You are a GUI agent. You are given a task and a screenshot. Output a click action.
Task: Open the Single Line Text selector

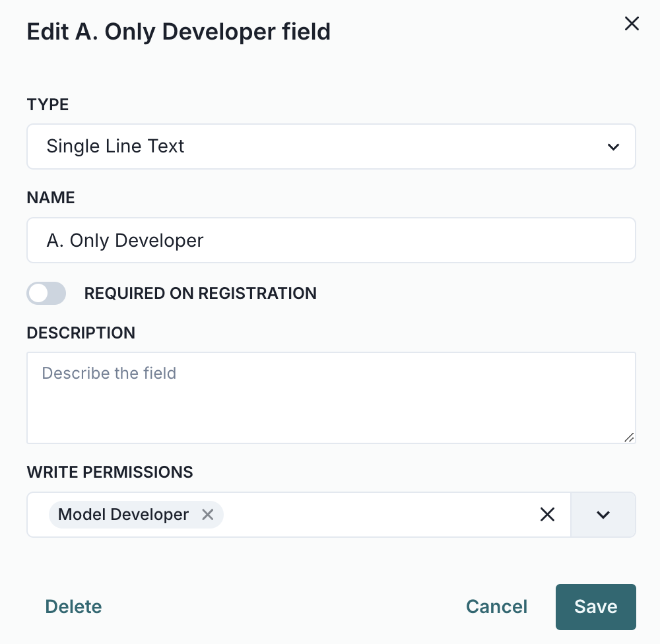330,146
